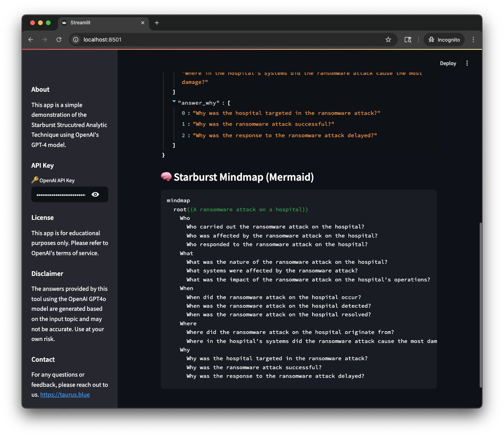Open the Chrome three-dot menu

point(473,40)
